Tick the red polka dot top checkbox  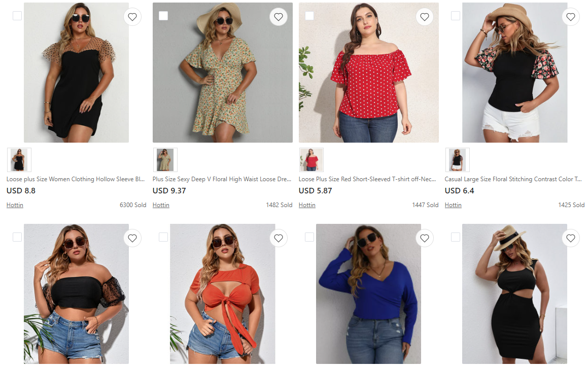[x=309, y=16]
